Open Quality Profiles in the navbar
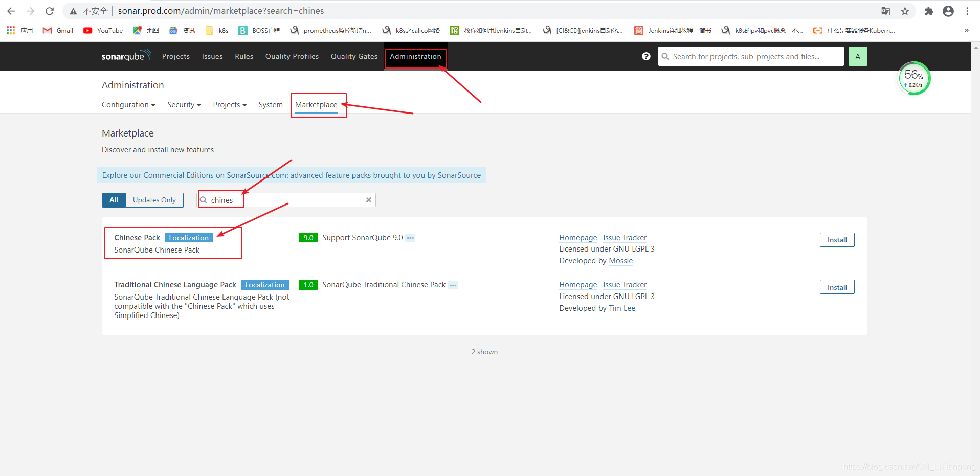Viewport: 980px width, 476px height. point(292,56)
